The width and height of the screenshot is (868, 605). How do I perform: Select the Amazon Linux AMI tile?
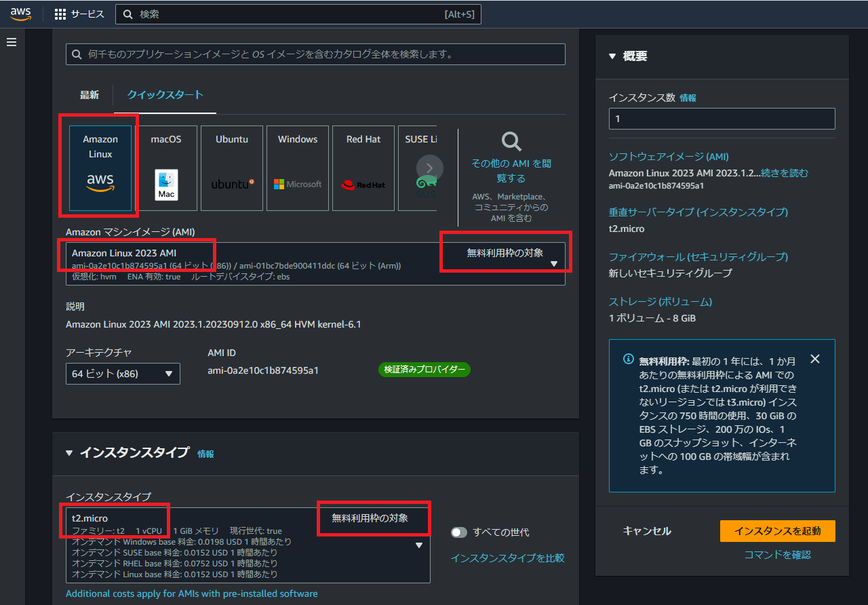pos(100,168)
